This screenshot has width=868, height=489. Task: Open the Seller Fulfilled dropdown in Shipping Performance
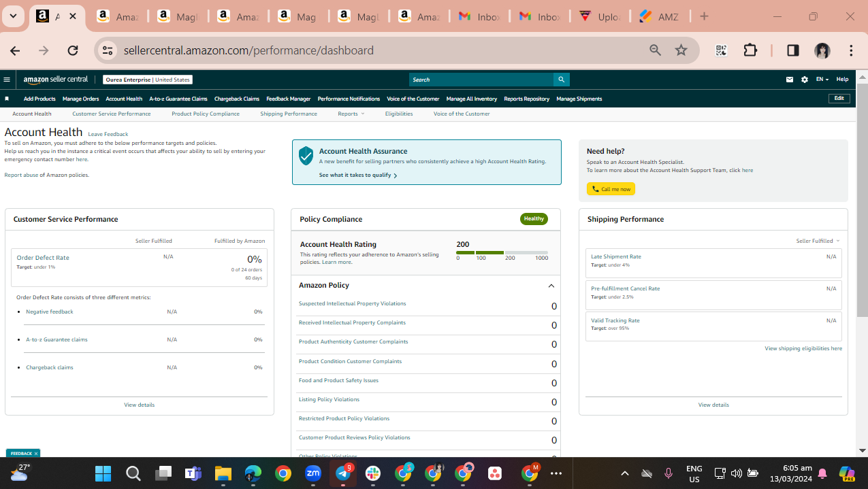click(x=818, y=241)
